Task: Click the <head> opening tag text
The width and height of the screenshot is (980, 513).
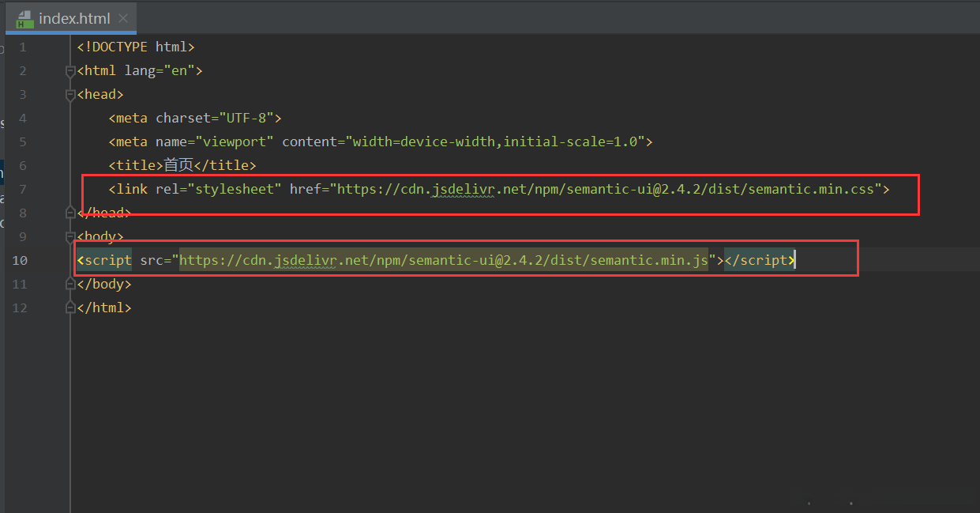Action: coord(100,95)
